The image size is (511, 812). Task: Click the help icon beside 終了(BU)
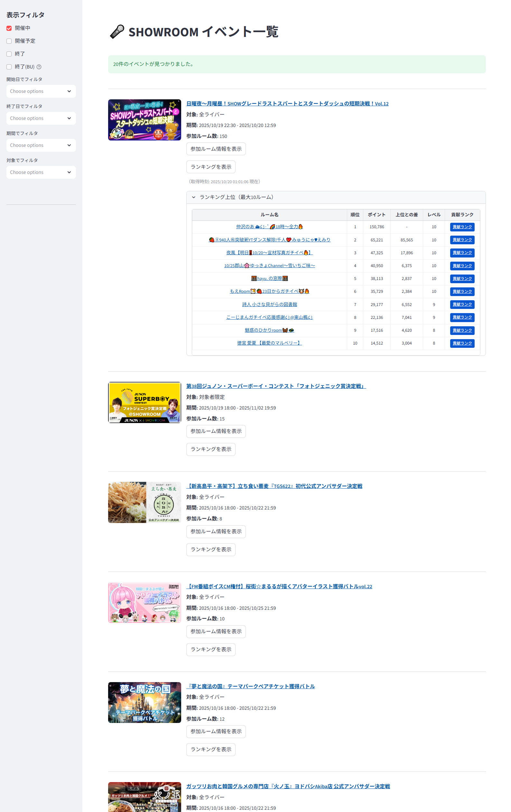pyautogui.click(x=39, y=67)
